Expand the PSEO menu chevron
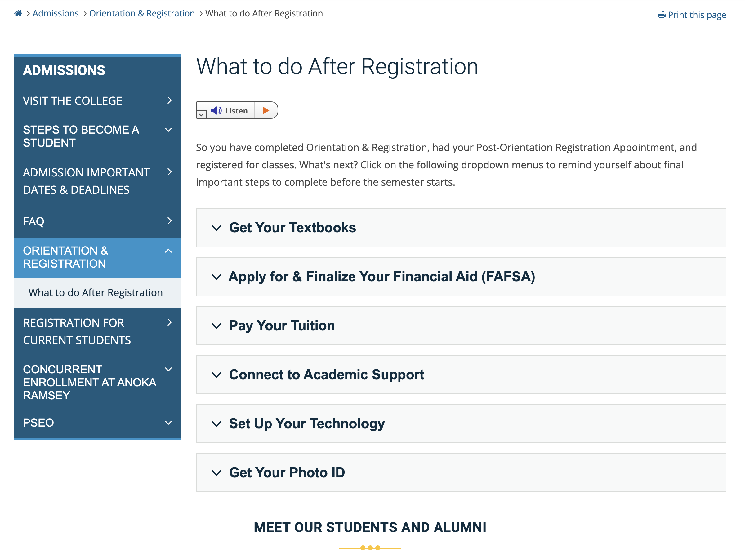This screenshot has height=560, width=745. (168, 423)
